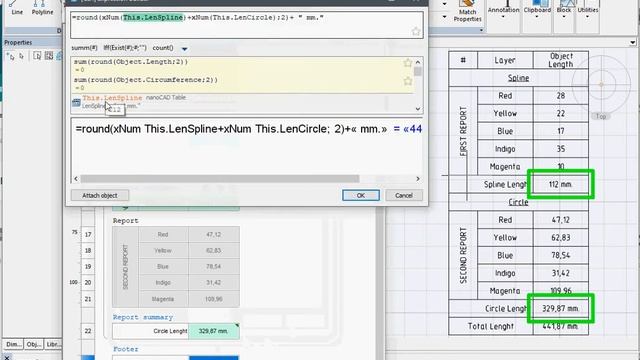640x360 pixels.
Task: Switch to the Libr... panel tab
Action: pyautogui.click(x=53, y=344)
